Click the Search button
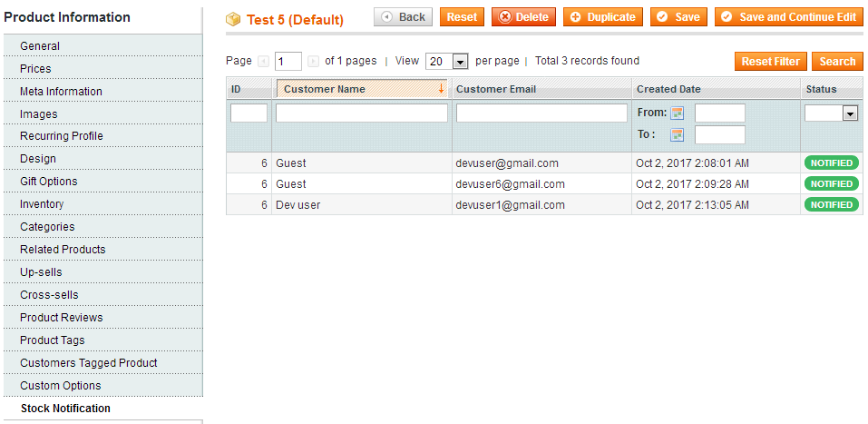The image size is (868, 424). [836, 62]
